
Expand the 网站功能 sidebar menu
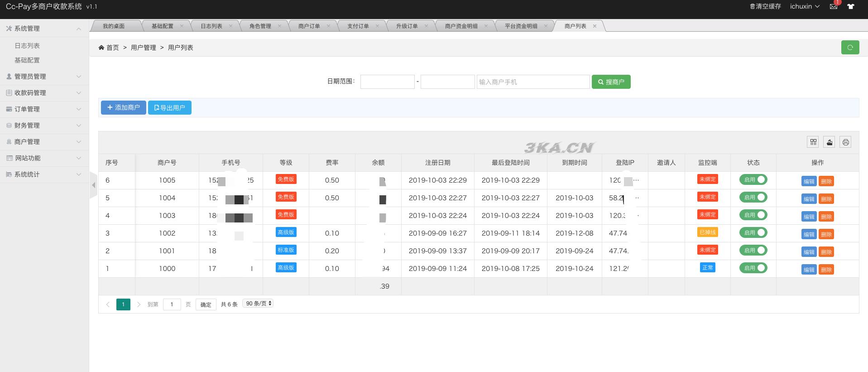(44, 158)
